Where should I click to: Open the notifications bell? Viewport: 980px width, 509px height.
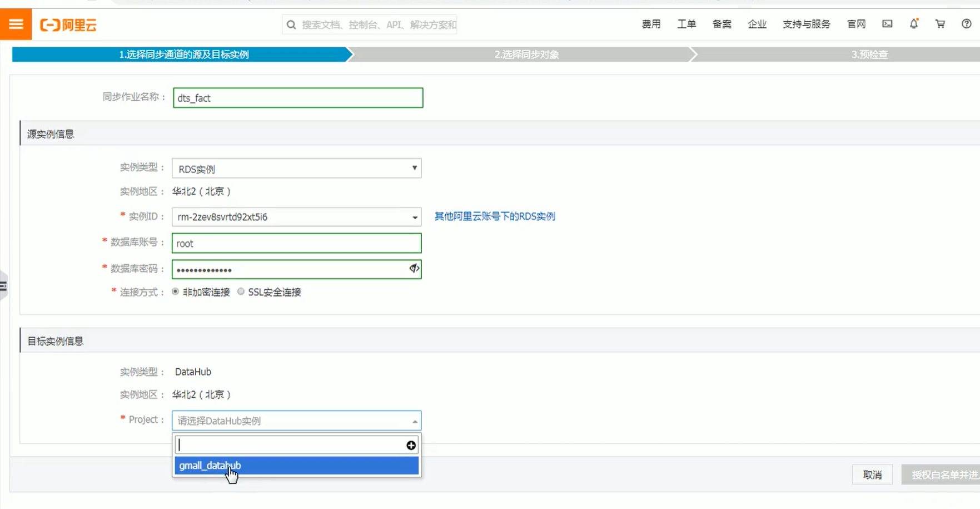click(913, 24)
